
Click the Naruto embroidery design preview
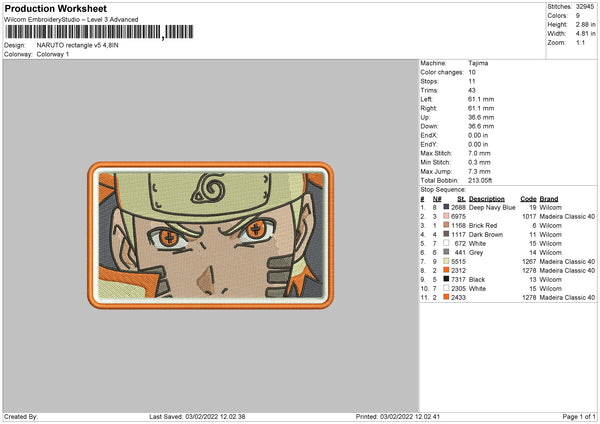tap(211, 235)
